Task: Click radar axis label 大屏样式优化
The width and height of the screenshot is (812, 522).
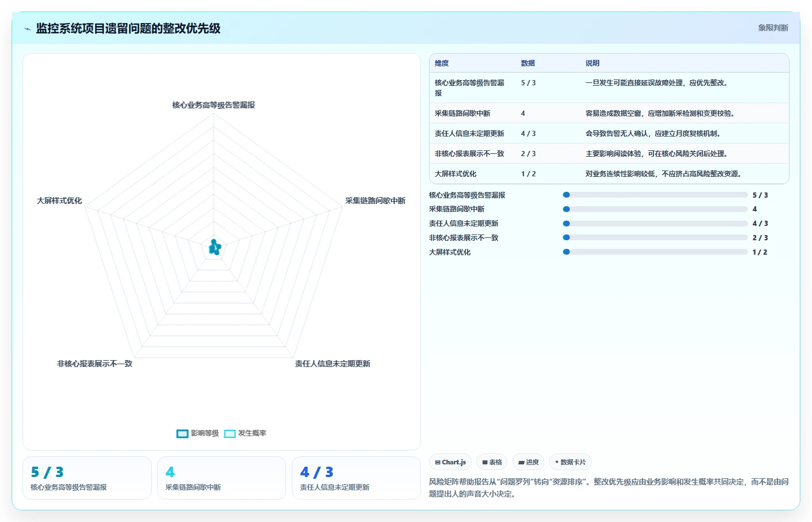Action: pos(59,201)
